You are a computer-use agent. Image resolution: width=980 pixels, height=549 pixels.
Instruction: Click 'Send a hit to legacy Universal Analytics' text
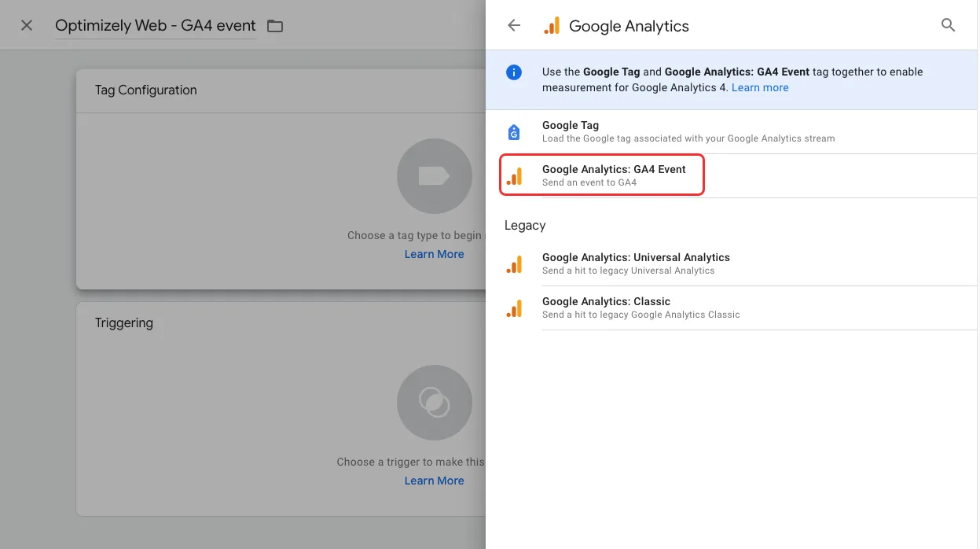click(x=629, y=271)
